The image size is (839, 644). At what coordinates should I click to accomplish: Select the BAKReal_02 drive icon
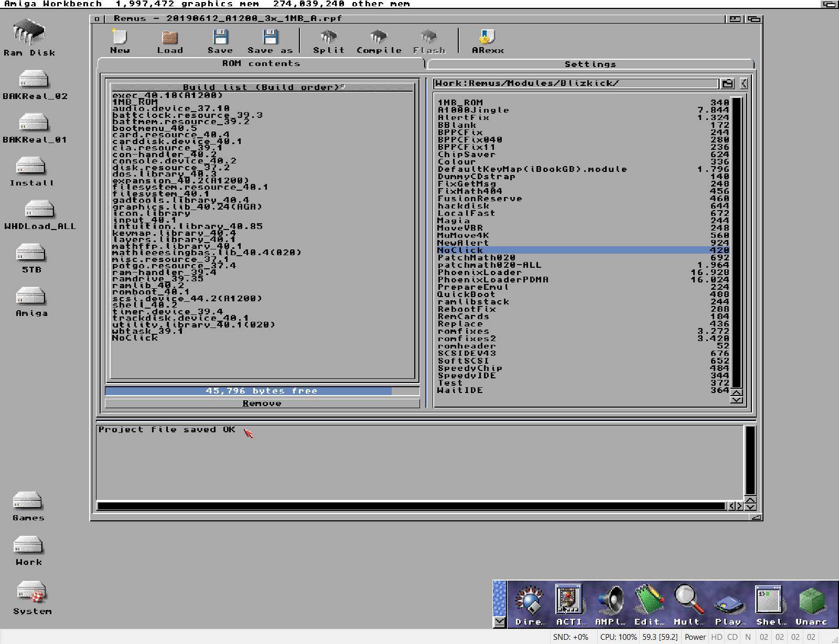pyautogui.click(x=35, y=85)
